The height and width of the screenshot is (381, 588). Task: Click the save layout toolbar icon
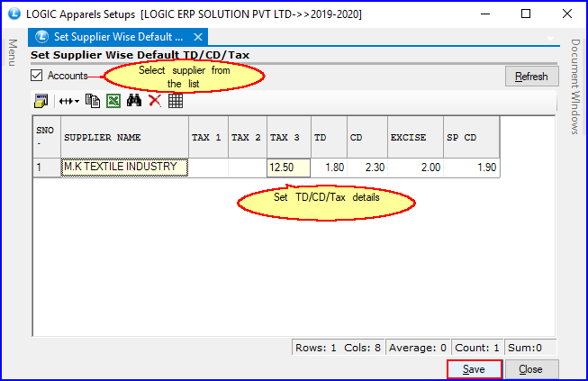pyautogui.click(x=41, y=101)
